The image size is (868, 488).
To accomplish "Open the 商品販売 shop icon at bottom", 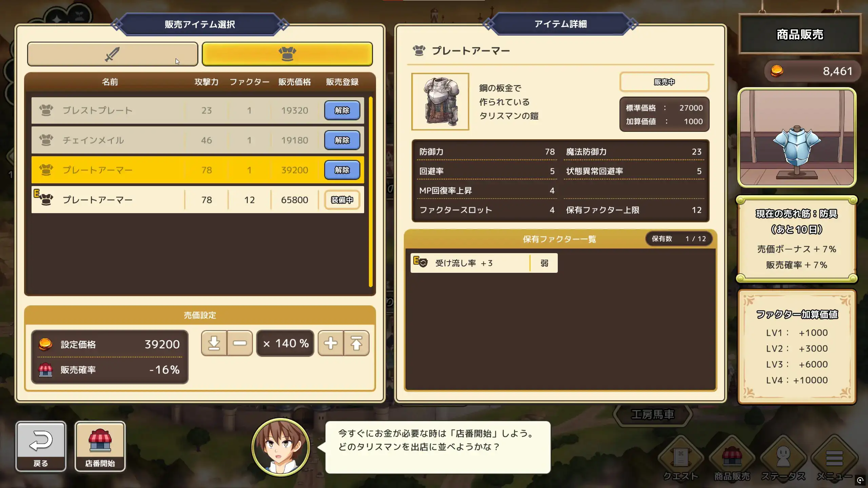I will (x=732, y=459).
